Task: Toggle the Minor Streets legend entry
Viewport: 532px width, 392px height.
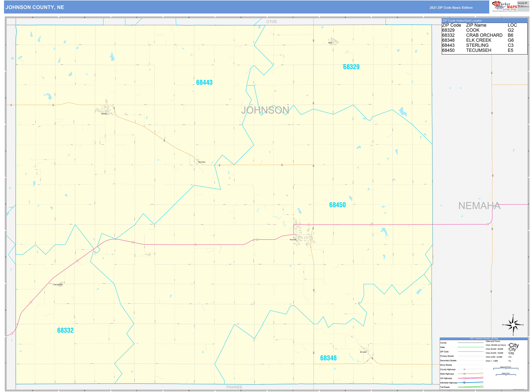Action: 470,365
